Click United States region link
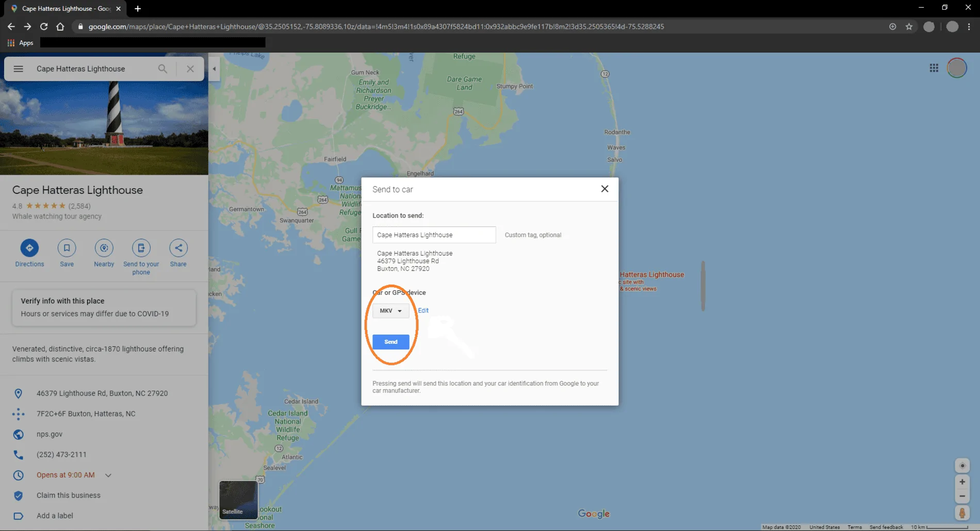This screenshot has width=980, height=531. click(x=824, y=527)
